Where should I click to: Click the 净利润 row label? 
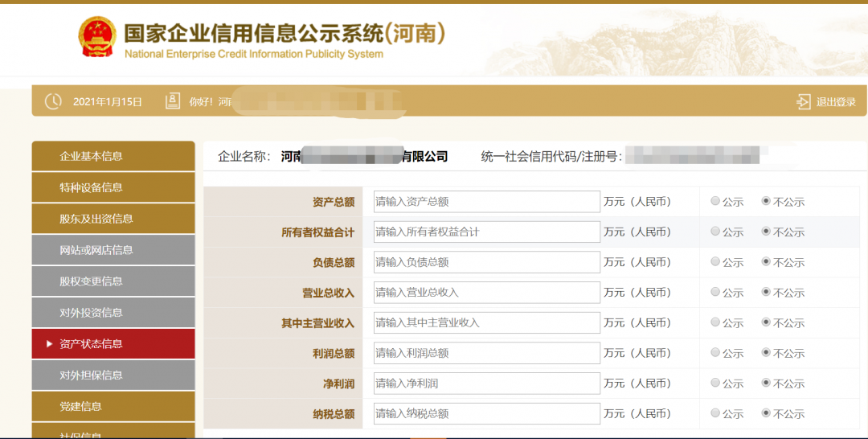(339, 384)
